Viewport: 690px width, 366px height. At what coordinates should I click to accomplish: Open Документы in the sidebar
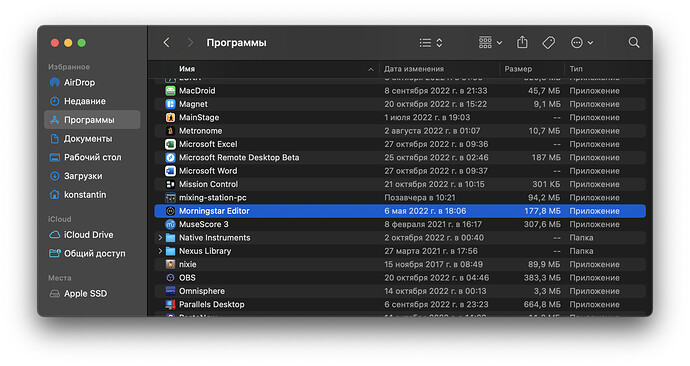92,139
